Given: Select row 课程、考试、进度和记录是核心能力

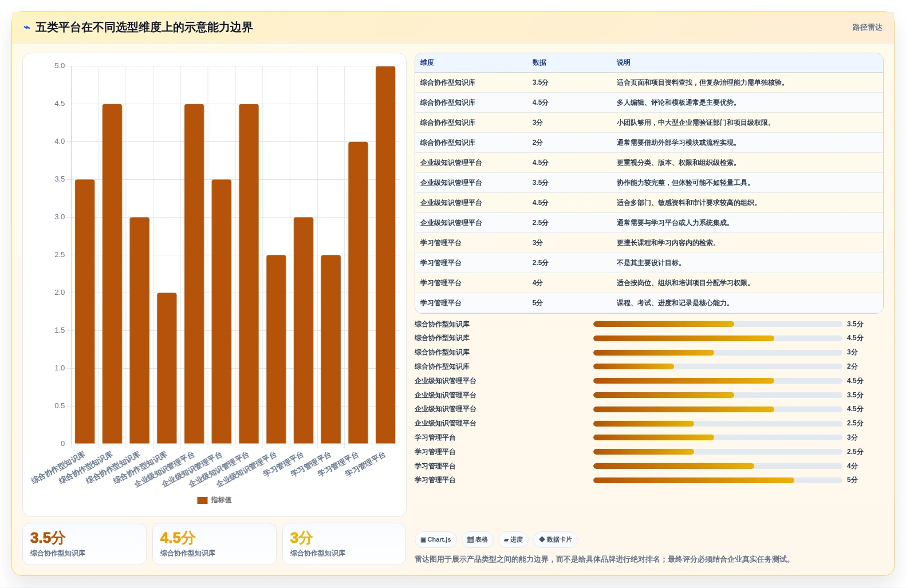Looking at the screenshot, I should (x=649, y=303).
